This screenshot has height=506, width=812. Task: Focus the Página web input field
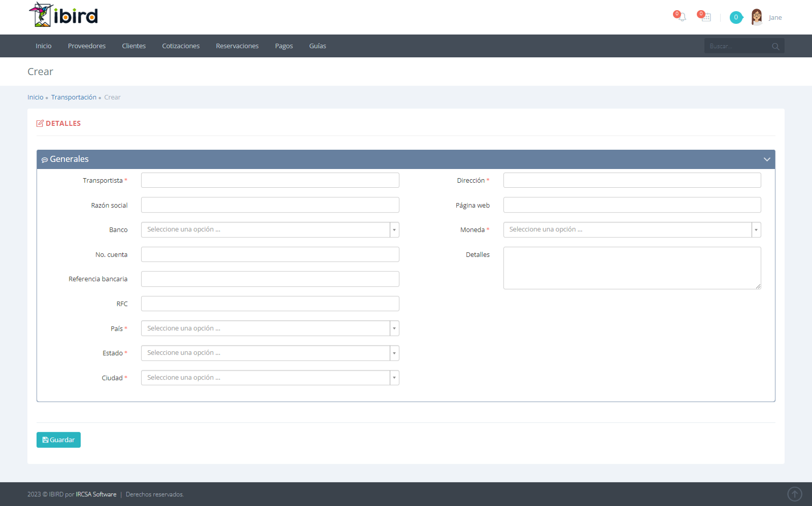(x=632, y=205)
